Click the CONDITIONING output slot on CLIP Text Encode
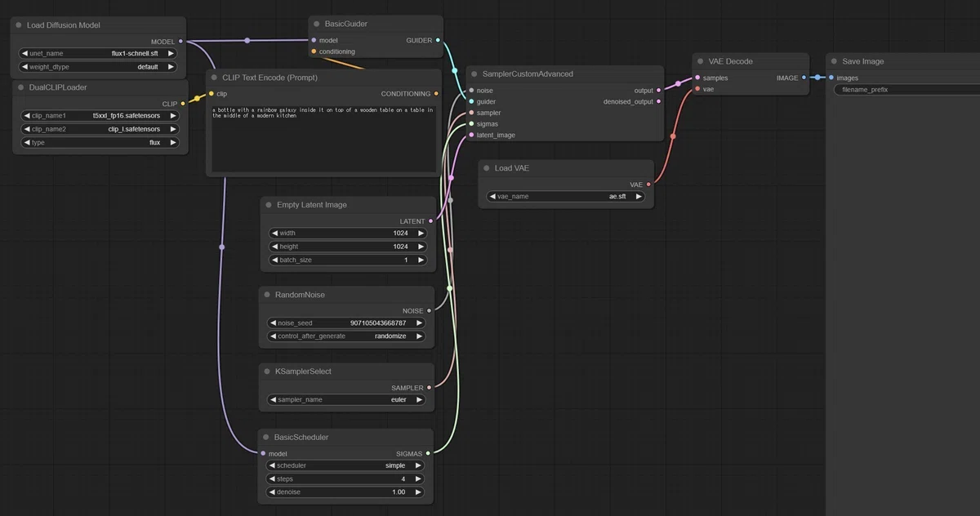Image resolution: width=980 pixels, height=516 pixels. point(436,94)
